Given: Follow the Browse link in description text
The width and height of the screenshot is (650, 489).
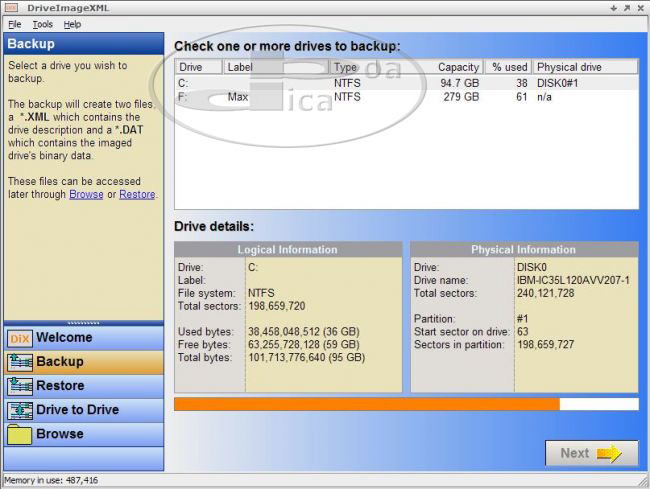Looking at the screenshot, I should pyautogui.click(x=86, y=194).
